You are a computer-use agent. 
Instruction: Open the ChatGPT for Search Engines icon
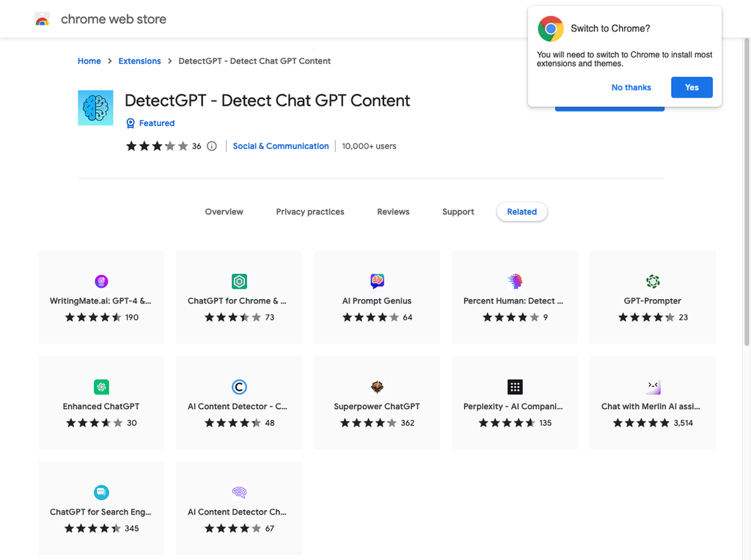coord(100,492)
